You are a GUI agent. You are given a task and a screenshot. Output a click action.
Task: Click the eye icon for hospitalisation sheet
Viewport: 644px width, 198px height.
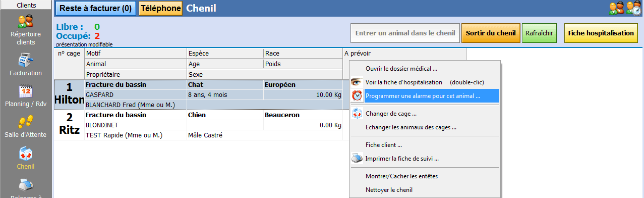(x=357, y=82)
